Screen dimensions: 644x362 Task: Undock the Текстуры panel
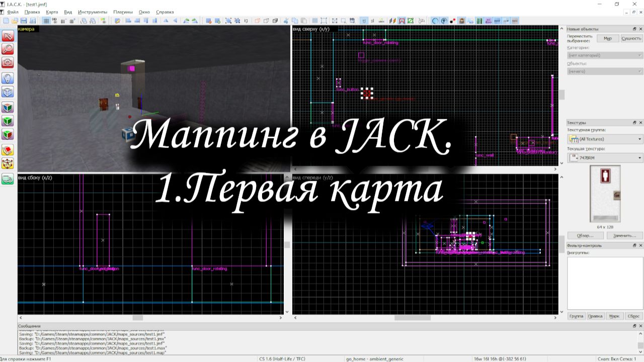(x=634, y=122)
